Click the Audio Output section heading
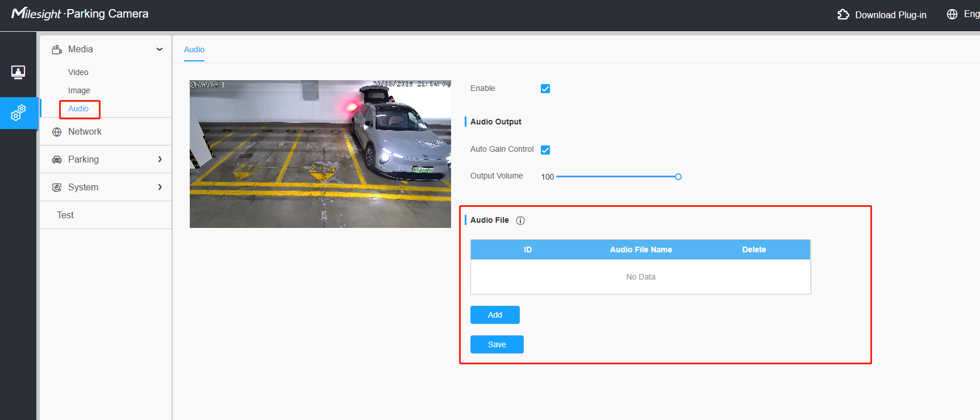980x420 pixels. coord(495,122)
